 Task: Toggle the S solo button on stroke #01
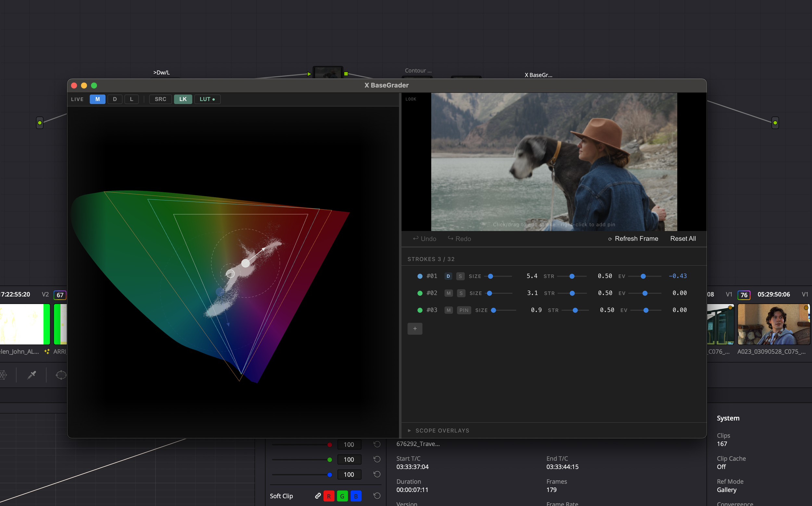pyautogui.click(x=460, y=276)
